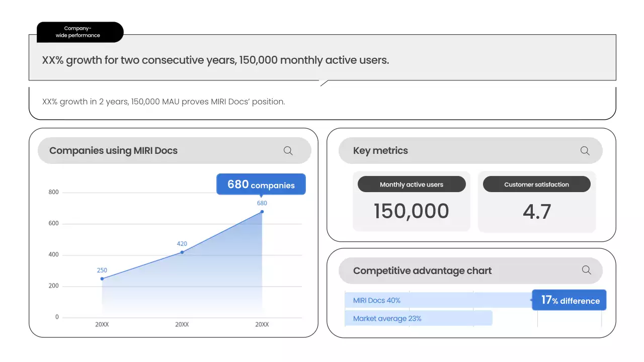Click the magnifier icon in Key metrics bar

click(x=585, y=151)
